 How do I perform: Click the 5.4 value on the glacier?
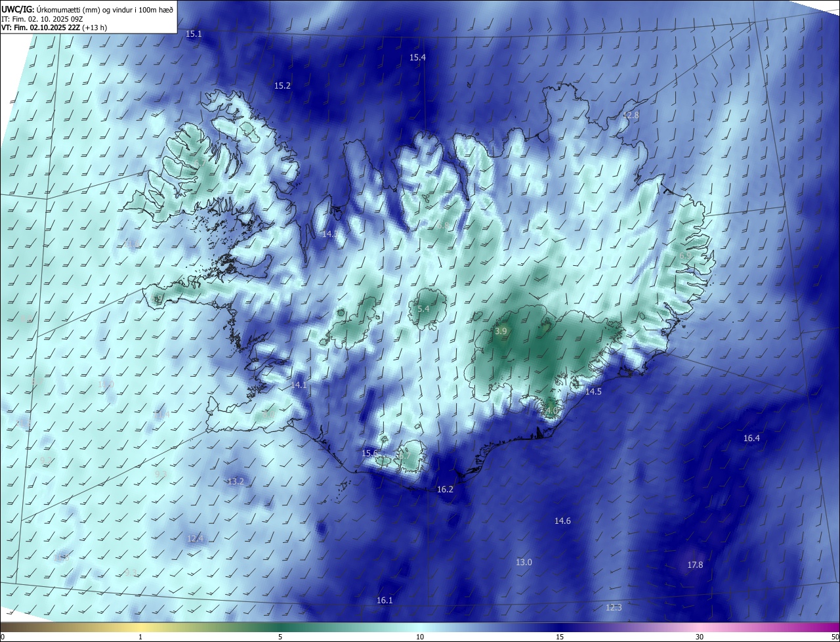coord(423,309)
